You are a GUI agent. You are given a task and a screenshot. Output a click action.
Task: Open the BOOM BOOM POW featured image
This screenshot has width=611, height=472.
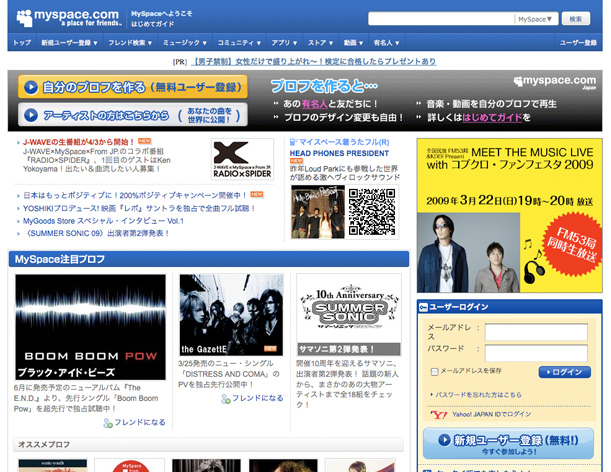coord(90,327)
